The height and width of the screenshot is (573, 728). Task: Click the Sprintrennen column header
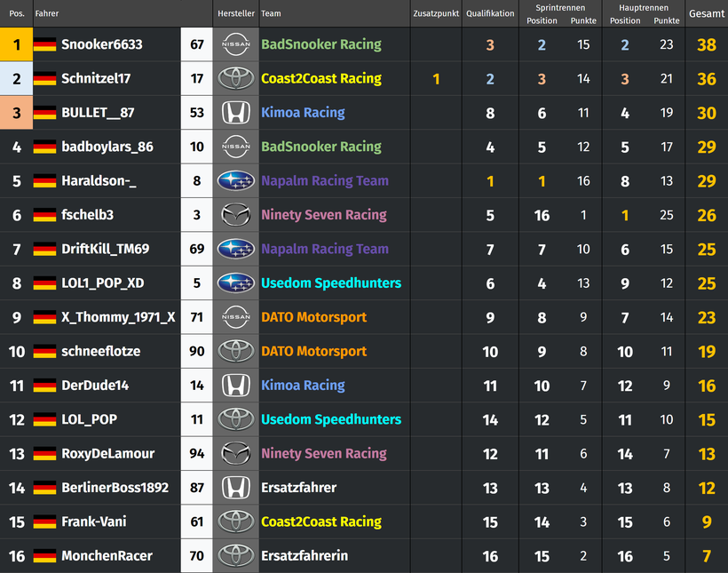[560, 8]
